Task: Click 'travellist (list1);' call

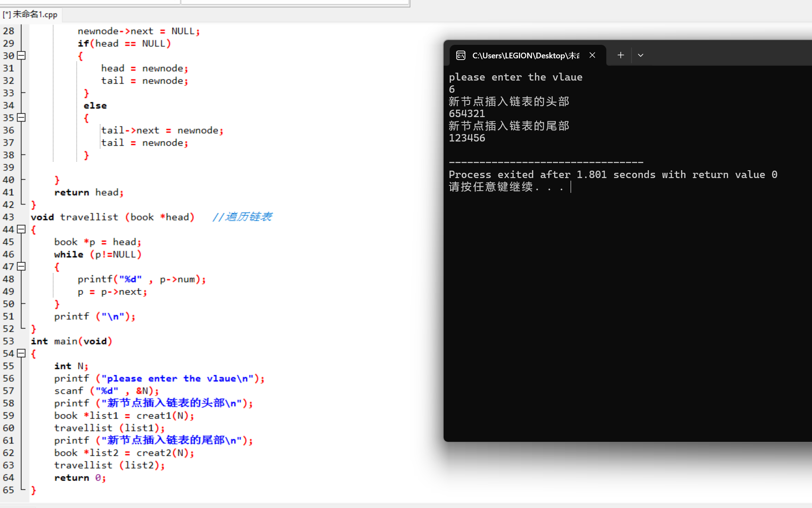Action: pyautogui.click(x=110, y=428)
